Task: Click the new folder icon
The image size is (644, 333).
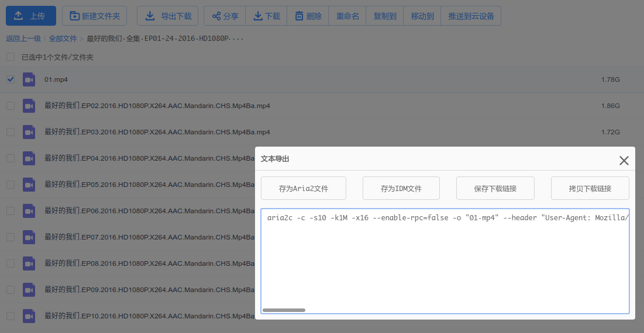Action: click(74, 16)
